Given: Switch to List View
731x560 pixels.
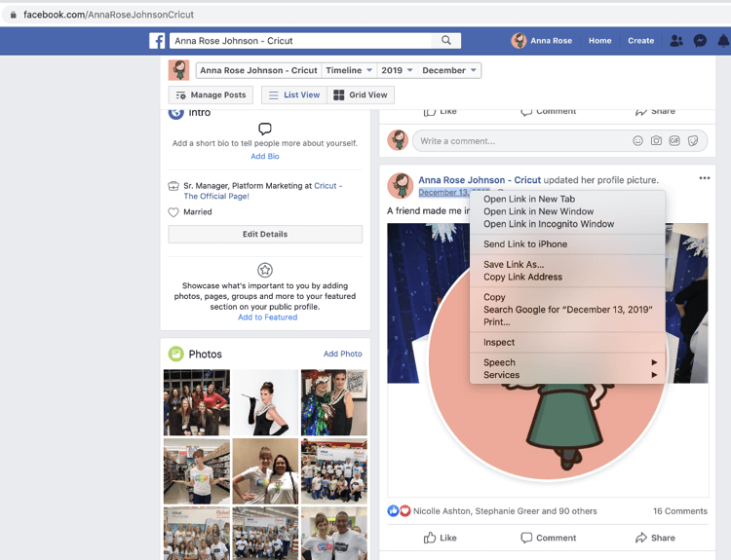Looking at the screenshot, I should [294, 95].
